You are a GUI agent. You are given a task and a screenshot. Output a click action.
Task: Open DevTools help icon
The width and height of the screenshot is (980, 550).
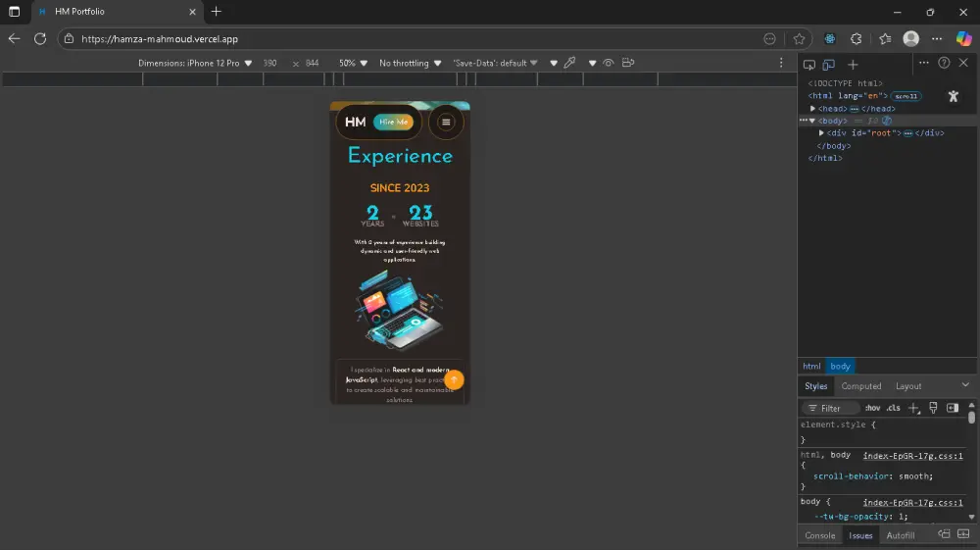coord(944,63)
